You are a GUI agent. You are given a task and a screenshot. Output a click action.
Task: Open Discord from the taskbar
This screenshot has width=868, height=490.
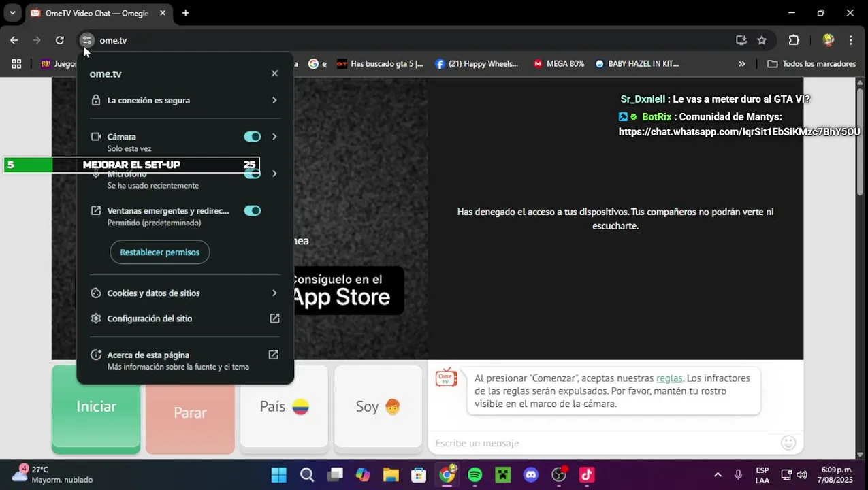click(x=531, y=474)
